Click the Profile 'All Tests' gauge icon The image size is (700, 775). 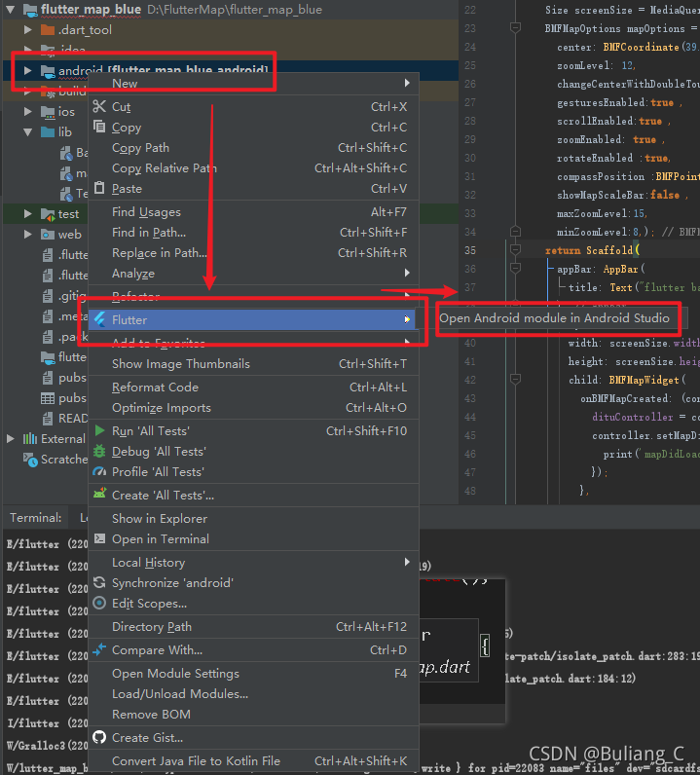[99, 471]
